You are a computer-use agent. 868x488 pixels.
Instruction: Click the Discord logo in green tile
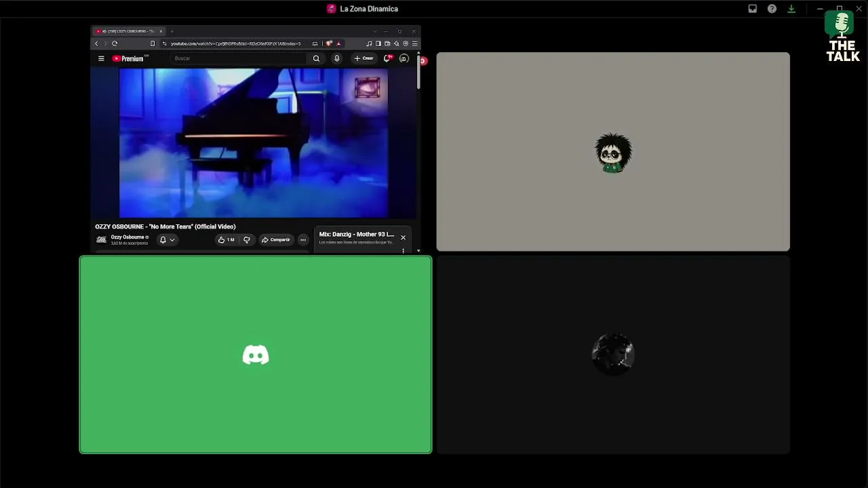[256, 354]
